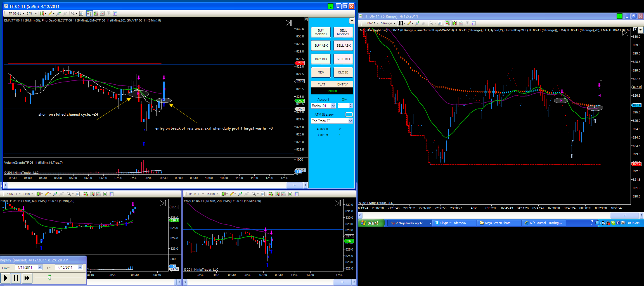This screenshot has height=286, width=644.
Task: Click the replay pause button
Action: [16, 278]
